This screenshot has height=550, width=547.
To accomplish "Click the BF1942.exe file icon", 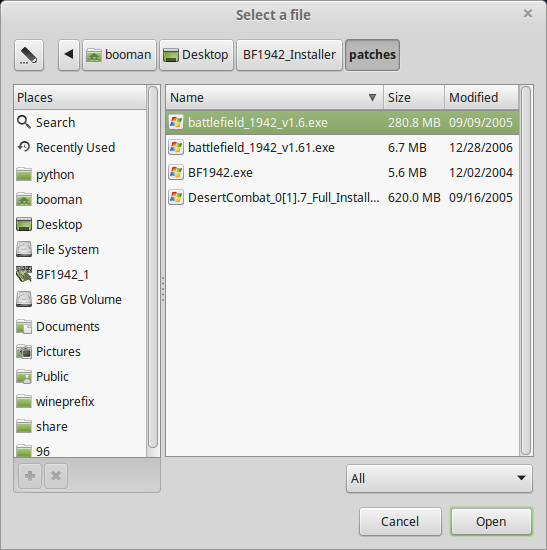I will coord(176,172).
